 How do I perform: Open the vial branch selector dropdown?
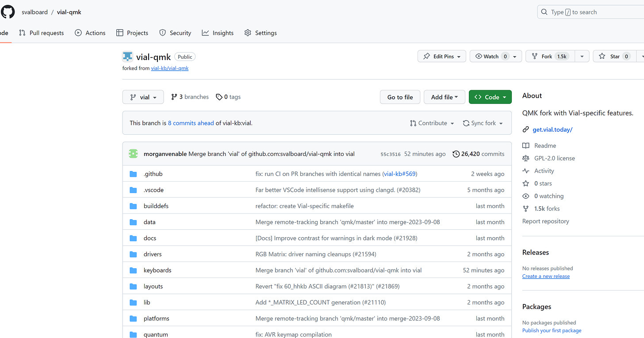143,97
